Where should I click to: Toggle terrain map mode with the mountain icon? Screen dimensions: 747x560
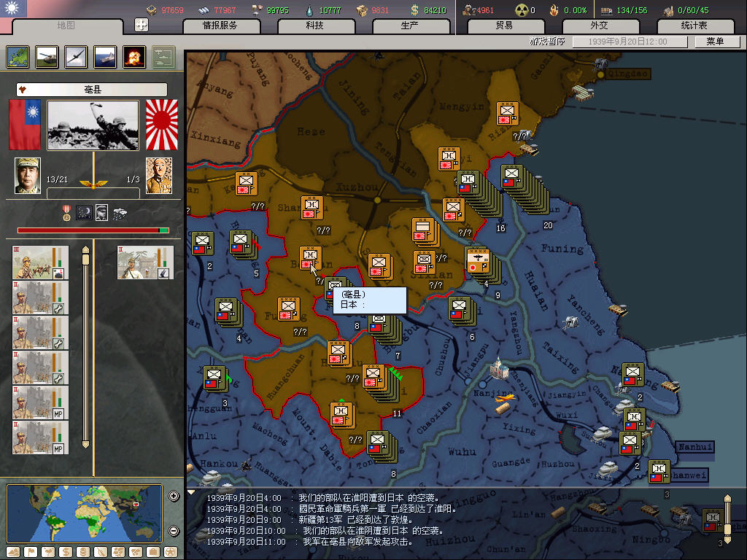coord(14,551)
